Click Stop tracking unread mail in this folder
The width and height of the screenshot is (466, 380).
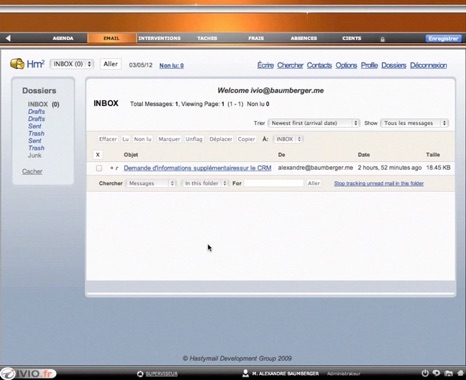coord(379,183)
